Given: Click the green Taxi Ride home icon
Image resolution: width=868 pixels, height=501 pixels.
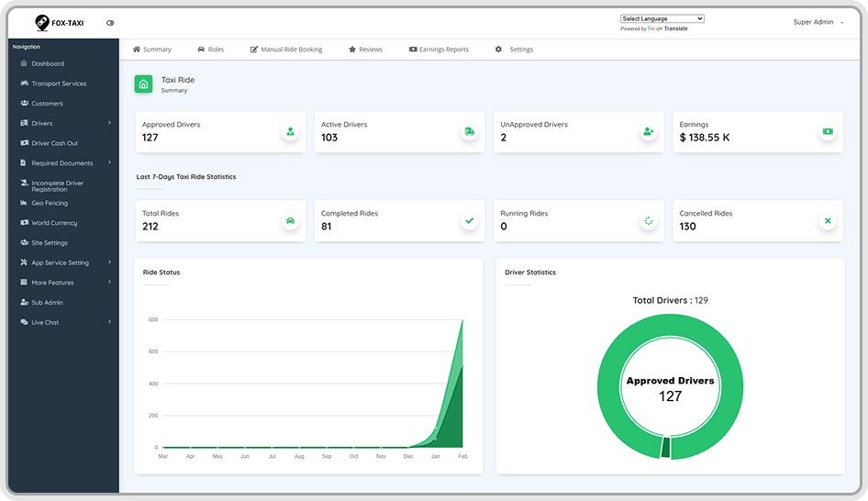Looking at the screenshot, I should tap(143, 84).
